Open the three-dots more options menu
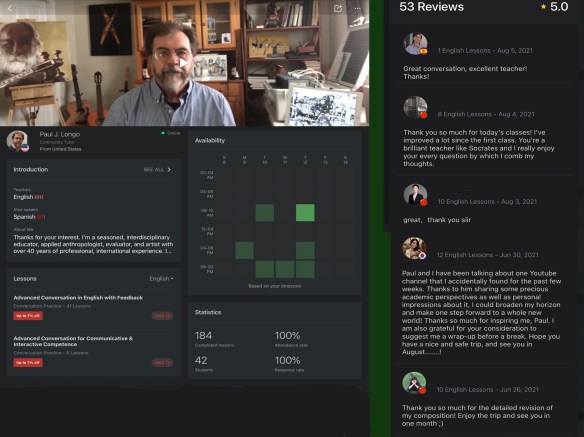The height and width of the screenshot is (437, 584). click(x=358, y=8)
